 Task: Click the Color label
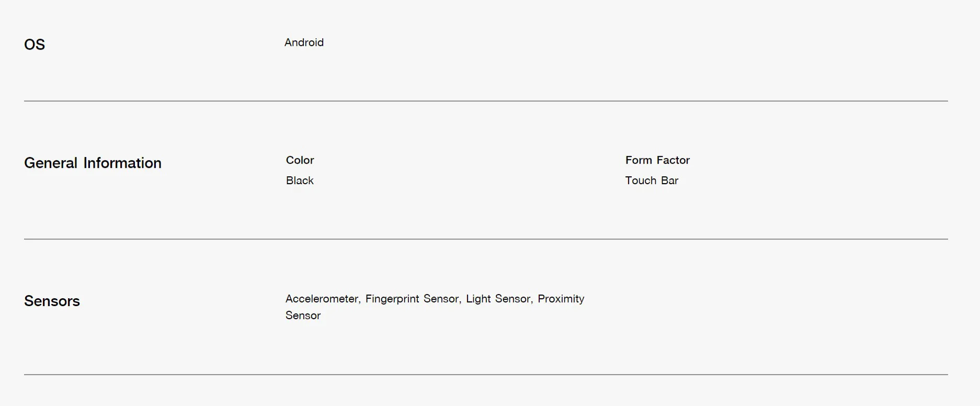pyautogui.click(x=300, y=160)
